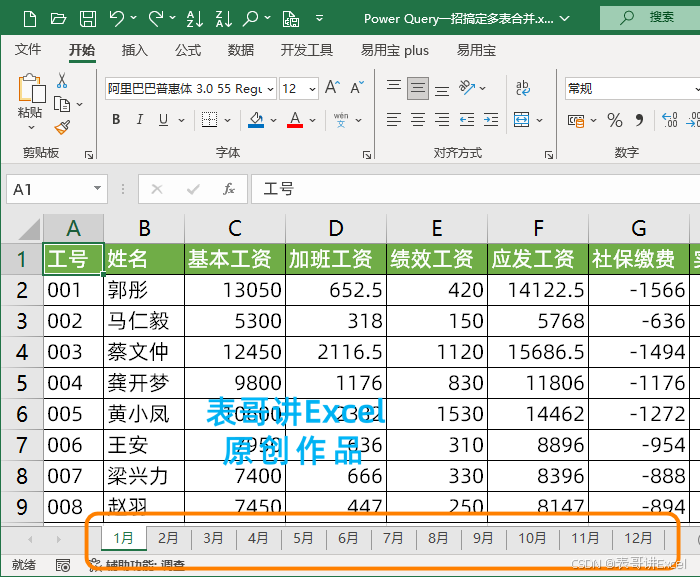Toggle middle vertical alignment
700x577 pixels.
tap(418, 88)
